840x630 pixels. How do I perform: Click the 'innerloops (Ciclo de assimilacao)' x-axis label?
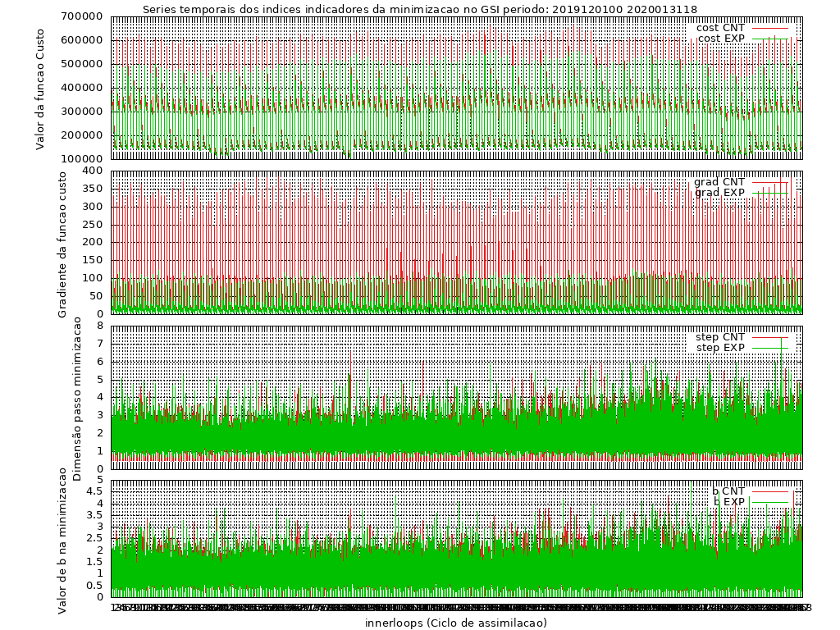point(456,623)
